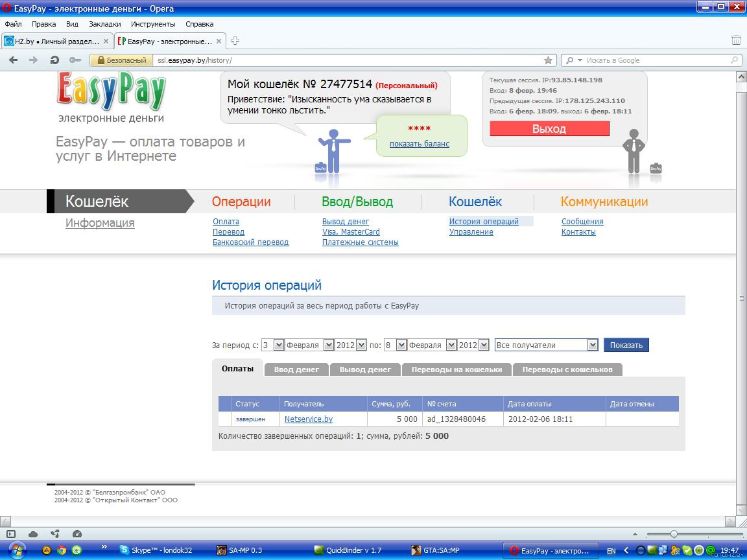The image size is (747, 560).
Task: Close the EasyPay tab
Action: (219, 41)
